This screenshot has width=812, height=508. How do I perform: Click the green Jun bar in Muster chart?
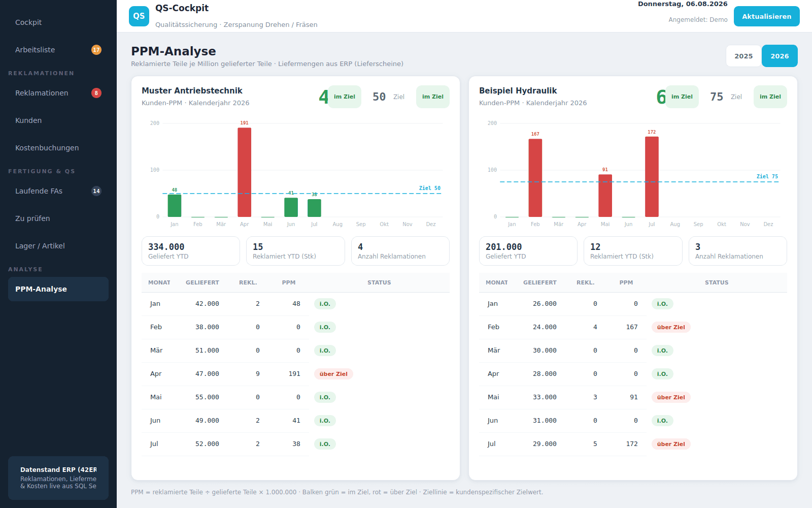pyautogui.click(x=291, y=207)
